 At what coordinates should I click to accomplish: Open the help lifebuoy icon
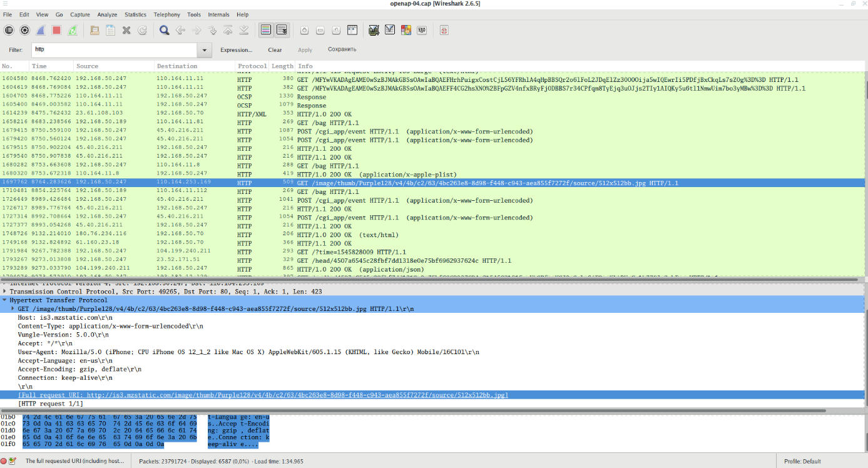[444, 30]
